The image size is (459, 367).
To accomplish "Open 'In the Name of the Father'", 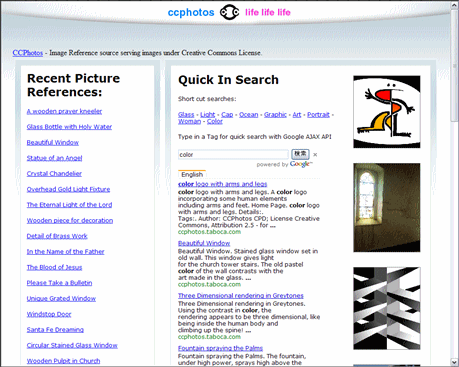I will pyautogui.click(x=65, y=252).
